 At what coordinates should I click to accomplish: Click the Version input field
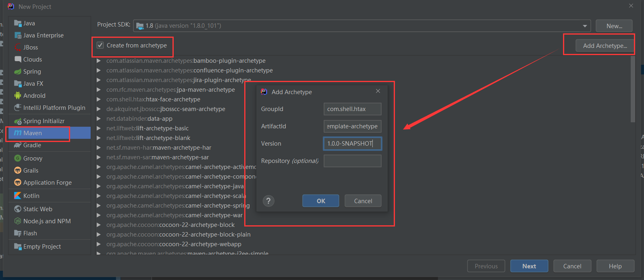[x=353, y=144]
